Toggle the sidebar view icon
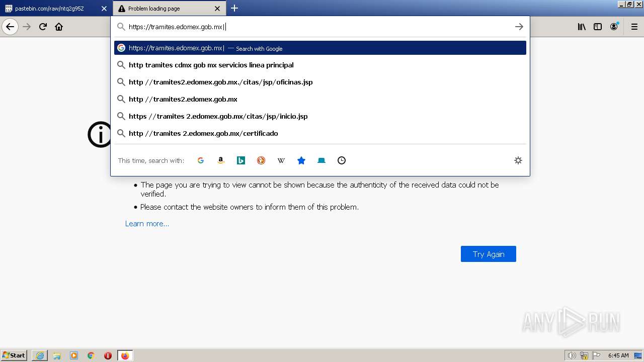Image resolution: width=644 pixels, height=362 pixels. (x=598, y=27)
